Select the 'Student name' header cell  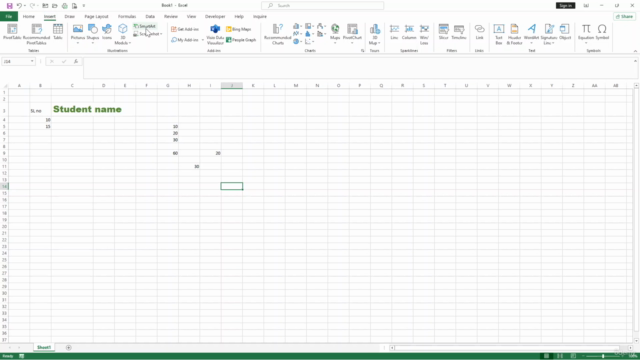click(72, 109)
